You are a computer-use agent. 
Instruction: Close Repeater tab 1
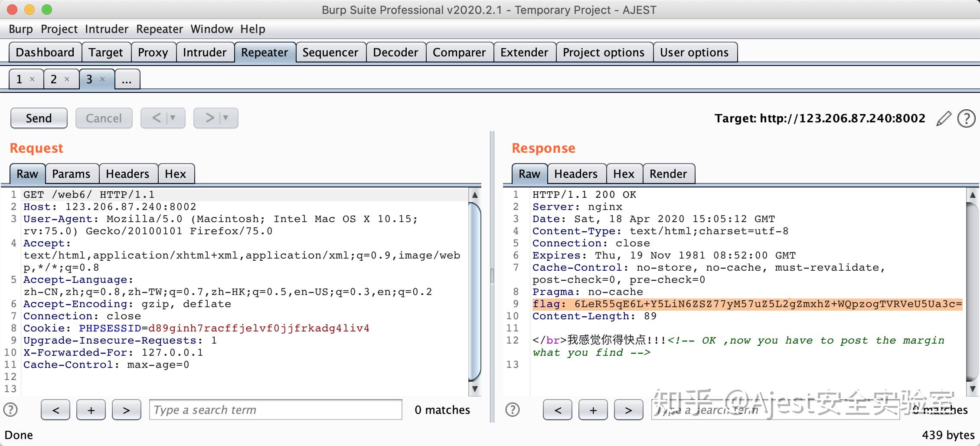[x=32, y=79]
